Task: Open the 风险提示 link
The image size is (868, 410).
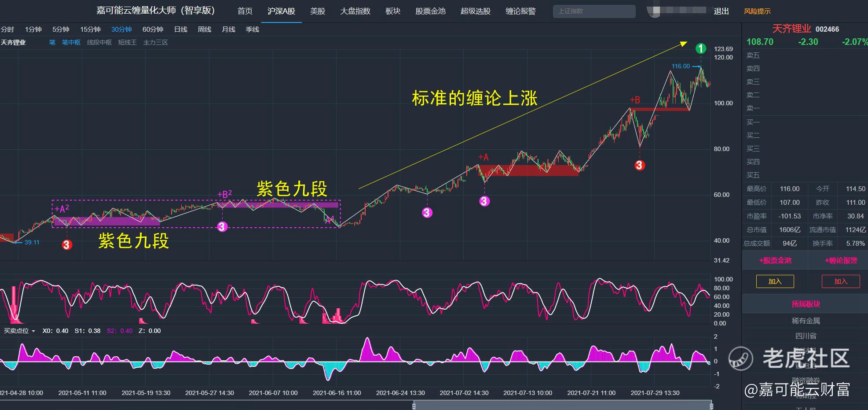Action: tap(758, 11)
